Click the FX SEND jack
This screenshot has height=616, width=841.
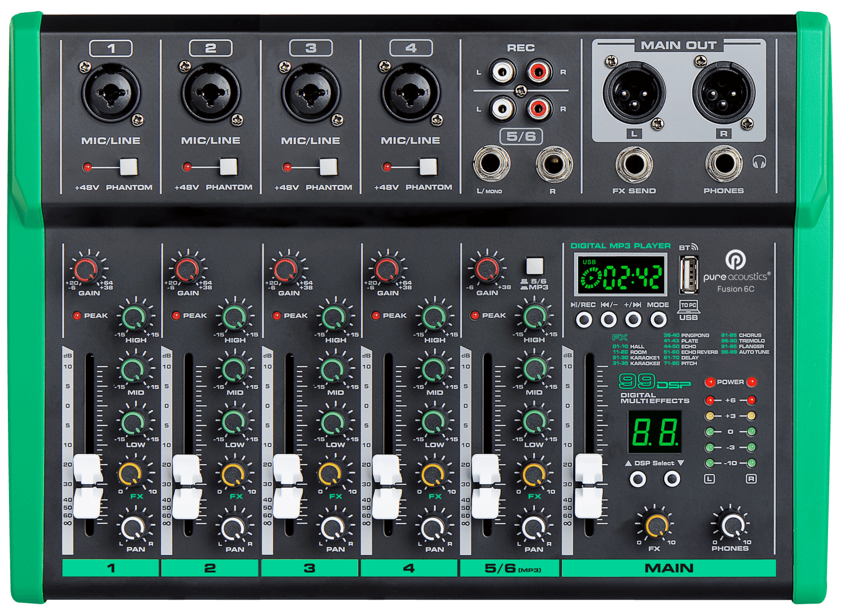click(x=634, y=165)
